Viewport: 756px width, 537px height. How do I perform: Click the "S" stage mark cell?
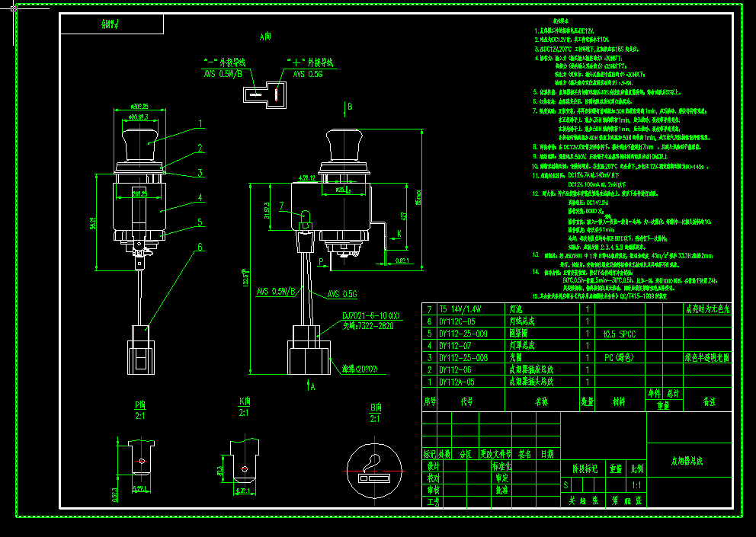click(x=566, y=485)
